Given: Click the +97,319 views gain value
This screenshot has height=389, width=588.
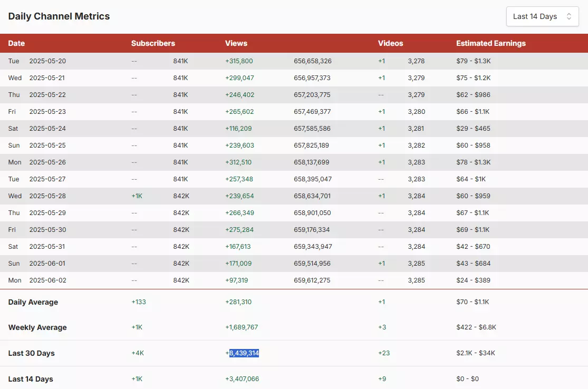Looking at the screenshot, I should click(237, 280).
